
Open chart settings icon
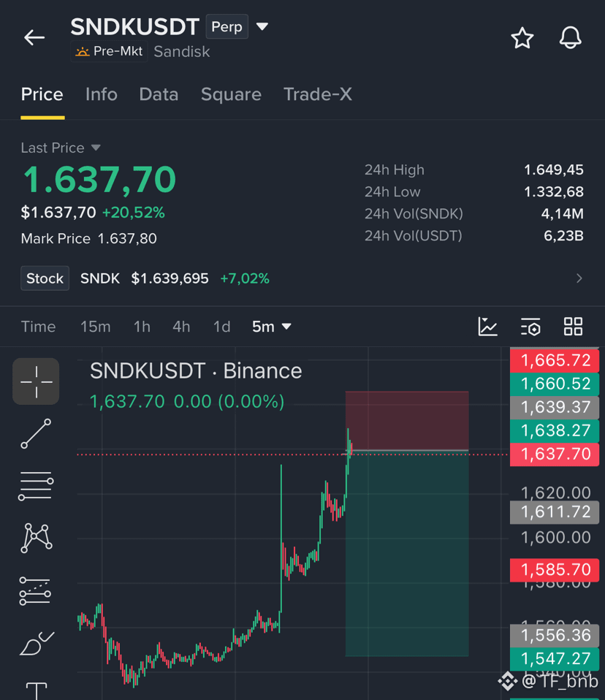[x=530, y=327]
